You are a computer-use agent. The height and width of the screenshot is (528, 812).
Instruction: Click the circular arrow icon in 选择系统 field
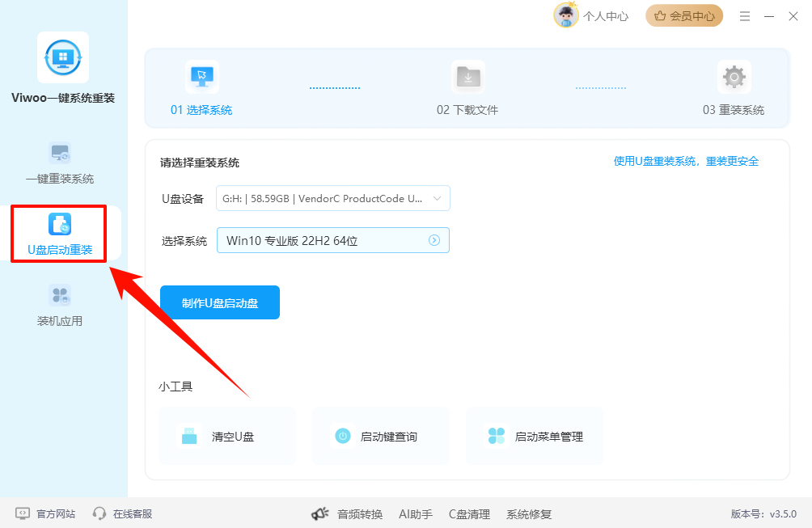click(x=434, y=240)
